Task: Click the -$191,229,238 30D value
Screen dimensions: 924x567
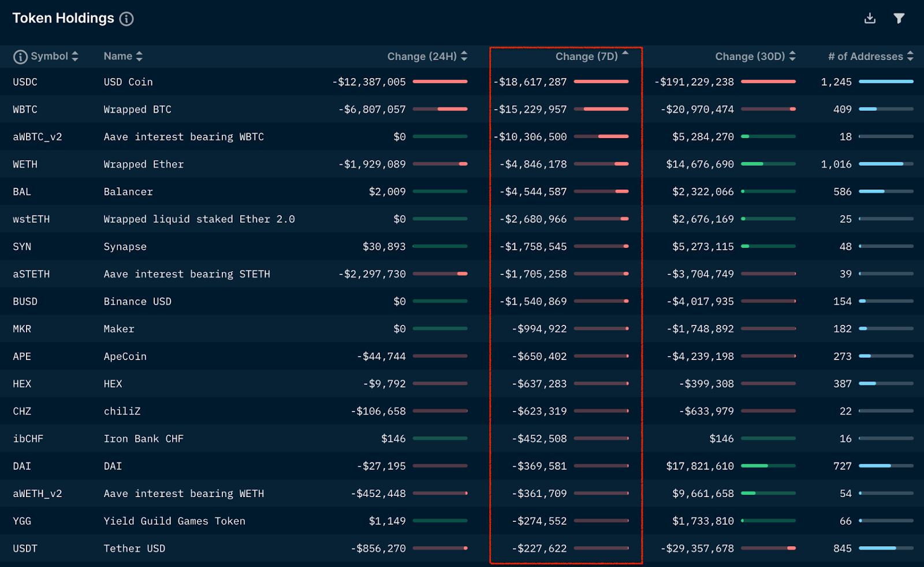Action: [x=694, y=82]
